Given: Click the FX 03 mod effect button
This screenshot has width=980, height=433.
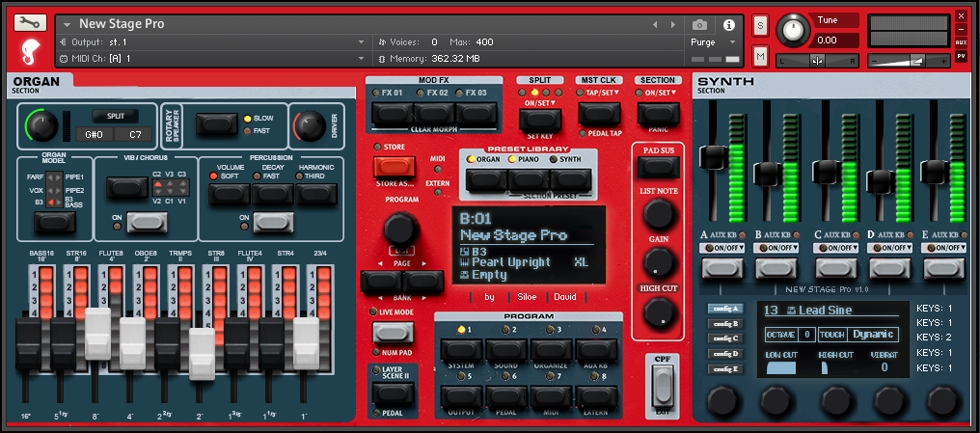Looking at the screenshot, I should [476, 114].
